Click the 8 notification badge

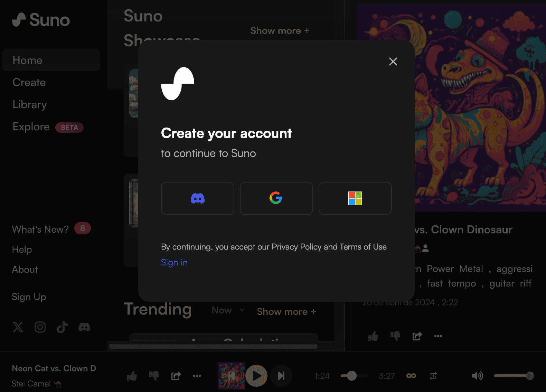pyautogui.click(x=83, y=228)
